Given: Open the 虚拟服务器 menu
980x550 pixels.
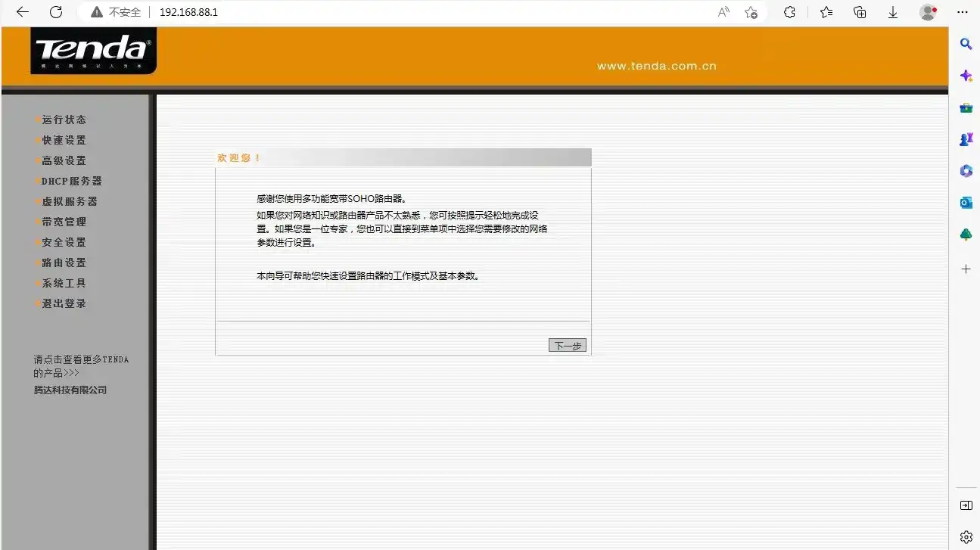Looking at the screenshot, I should click(x=69, y=201).
